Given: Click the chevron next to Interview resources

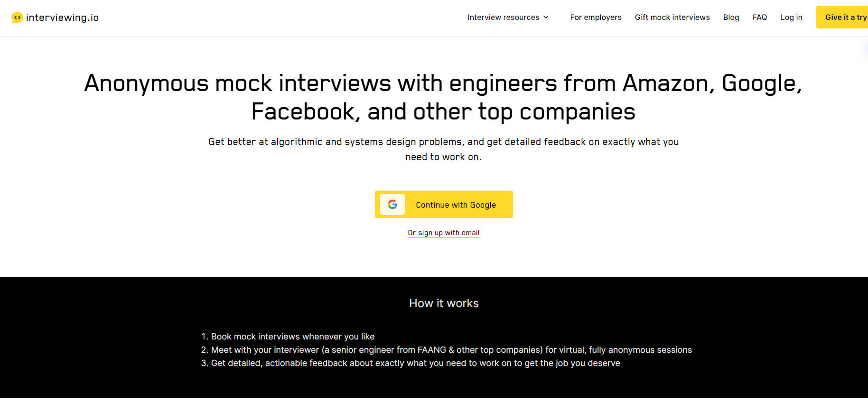Looking at the screenshot, I should pyautogui.click(x=546, y=17).
